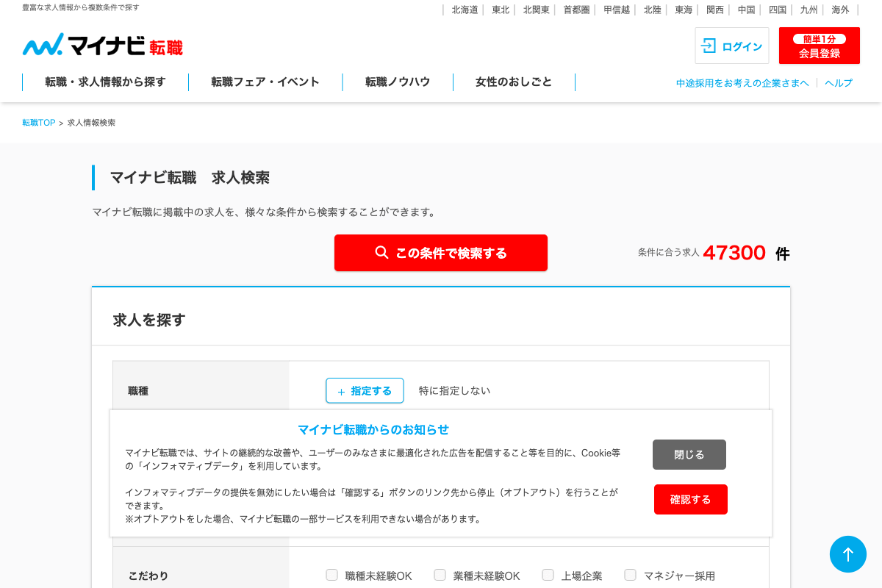
Task: Click the red 会員登録 registration button
Action: [x=819, y=46]
